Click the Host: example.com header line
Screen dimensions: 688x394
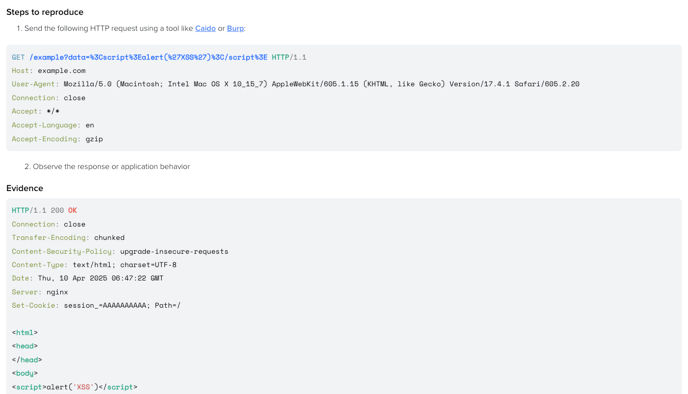(49, 70)
